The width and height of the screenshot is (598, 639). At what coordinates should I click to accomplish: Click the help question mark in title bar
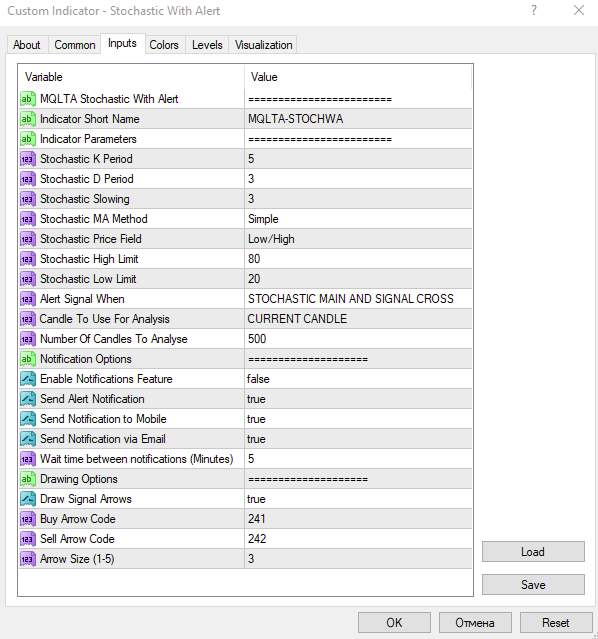pyautogui.click(x=534, y=10)
